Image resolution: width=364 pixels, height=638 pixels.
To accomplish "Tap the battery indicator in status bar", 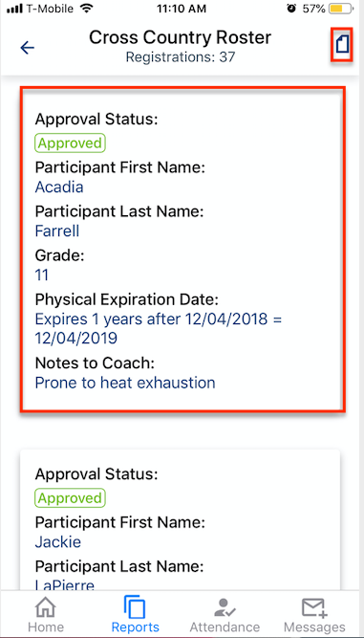I will pos(342,9).
